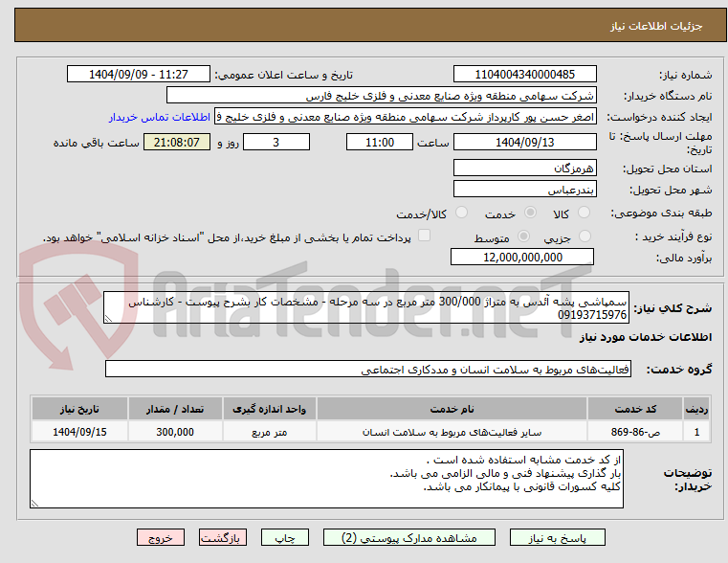Select the متوسط purchase type radio
This screenshot has width=728, height=563.
(x=523, y=236)
